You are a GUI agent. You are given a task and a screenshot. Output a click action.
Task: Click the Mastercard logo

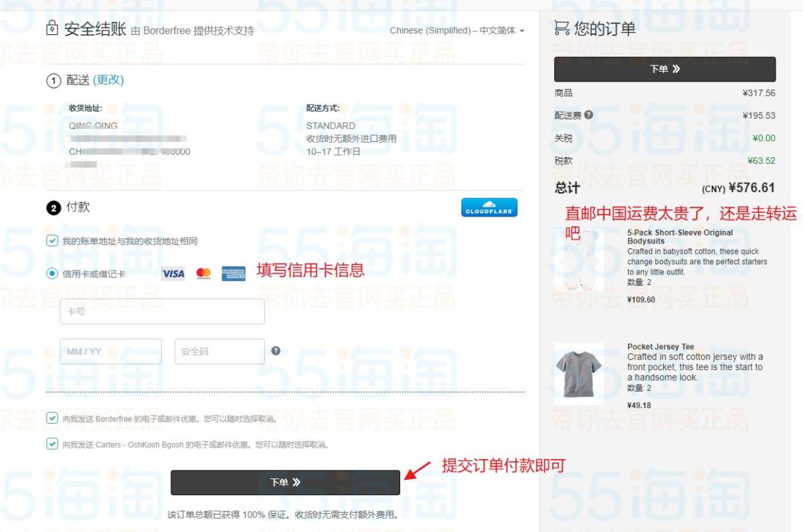[x=203, y=274]
